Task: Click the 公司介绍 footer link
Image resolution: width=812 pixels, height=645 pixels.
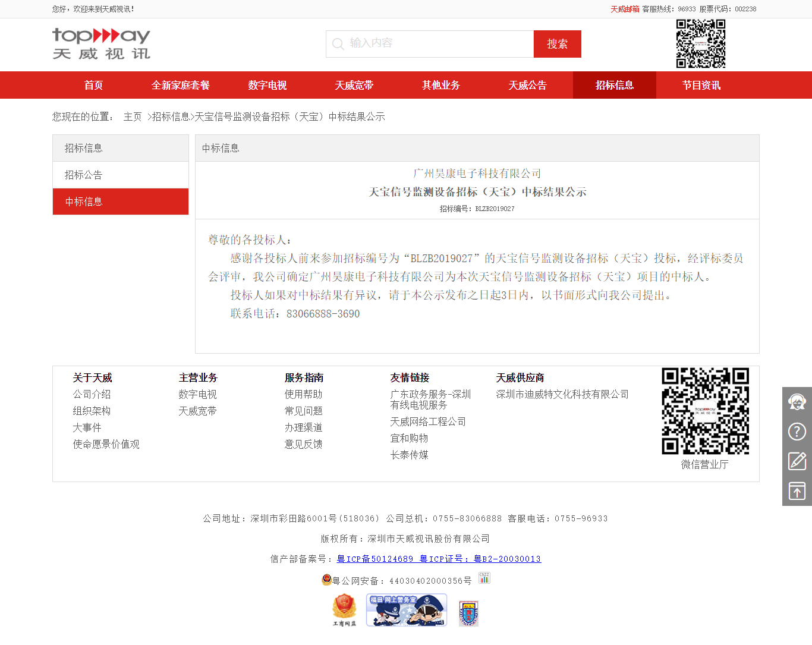Action: (x=92, y=394)
